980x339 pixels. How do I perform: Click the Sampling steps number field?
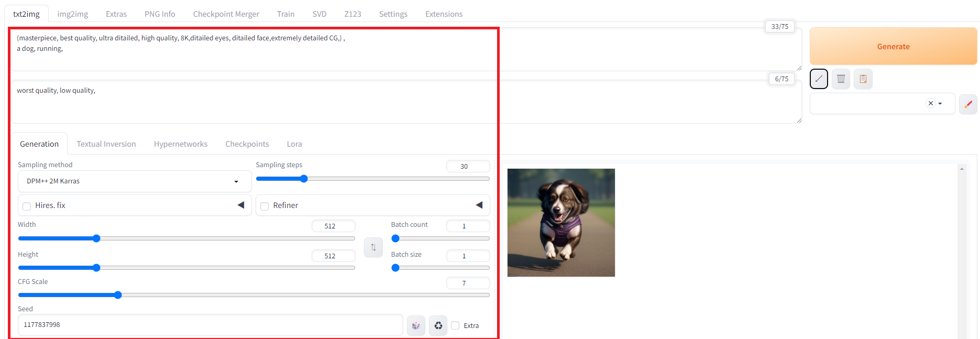[x=468, y=166]
